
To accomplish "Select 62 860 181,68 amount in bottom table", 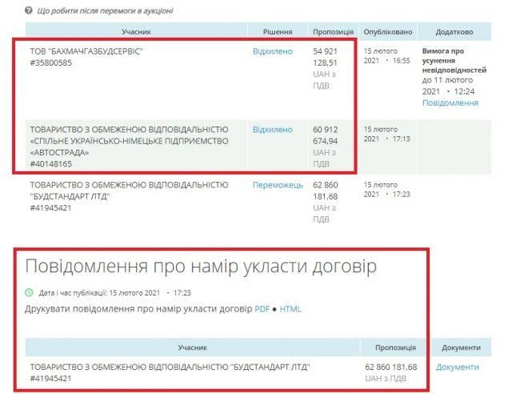I will [x=391, y=367].
